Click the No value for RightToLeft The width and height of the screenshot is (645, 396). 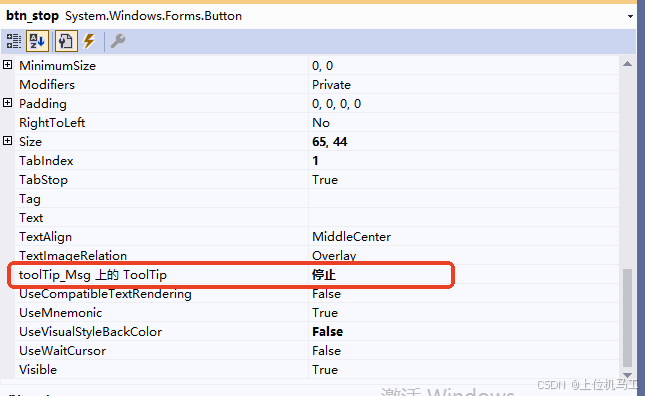(x=321, y=123)
